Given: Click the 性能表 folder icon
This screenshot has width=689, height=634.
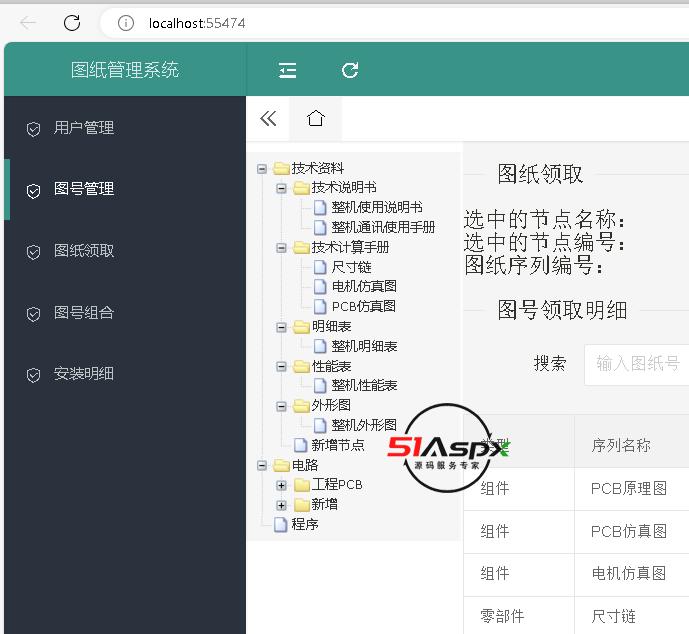Looking at the screenshot, I should tap(301, 366).
